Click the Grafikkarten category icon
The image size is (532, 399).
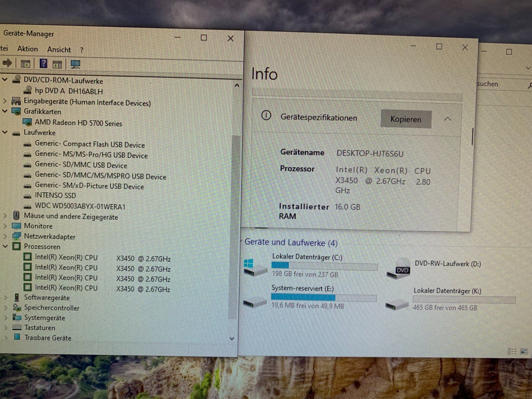click(x=16, y=111)
